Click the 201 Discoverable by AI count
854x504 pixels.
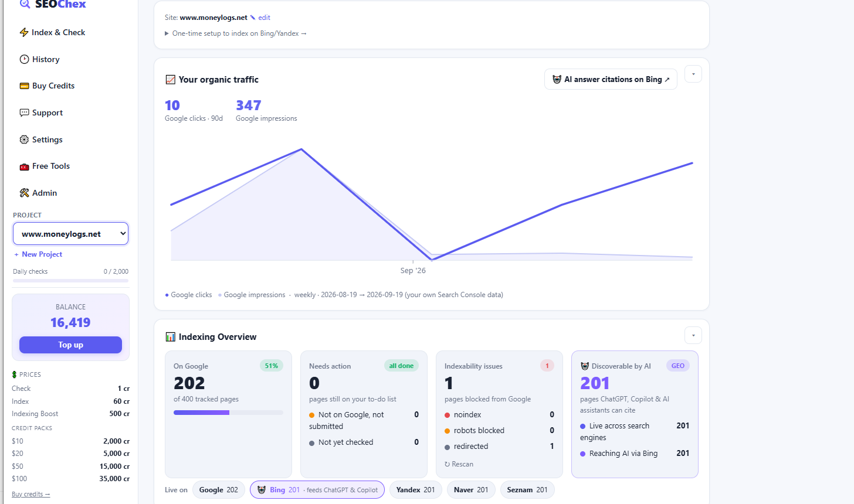click(x=595, y=383)
